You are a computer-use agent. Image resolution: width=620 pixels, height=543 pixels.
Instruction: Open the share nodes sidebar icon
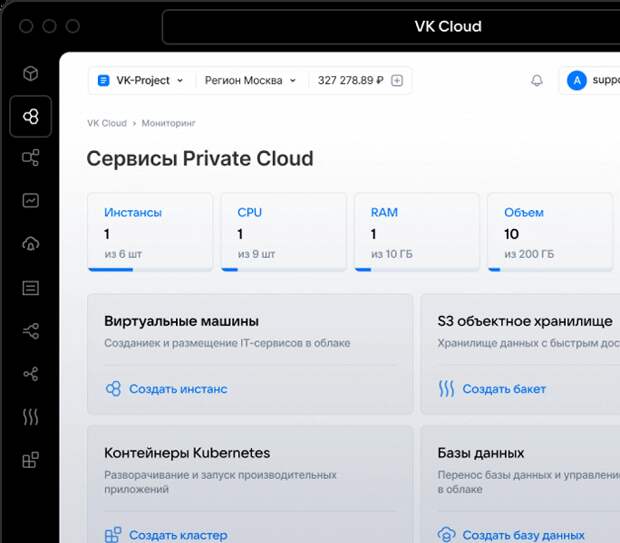tap(30, 374)
